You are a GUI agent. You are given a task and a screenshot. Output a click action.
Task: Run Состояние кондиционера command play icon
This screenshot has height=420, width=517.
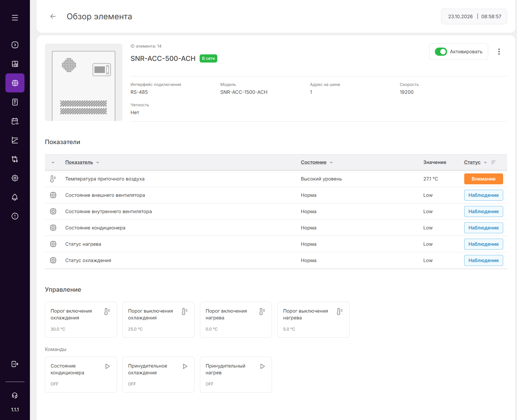click(108, 366)
